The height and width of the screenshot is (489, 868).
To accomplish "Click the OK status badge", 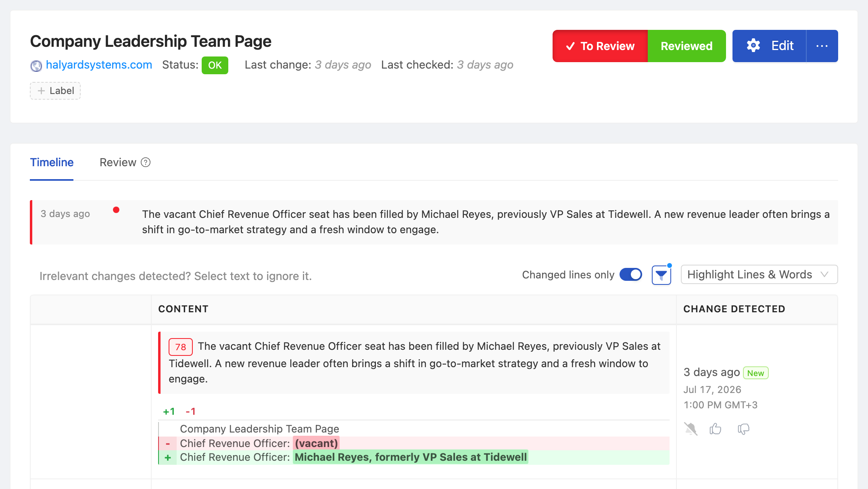I will coord(215,65).
